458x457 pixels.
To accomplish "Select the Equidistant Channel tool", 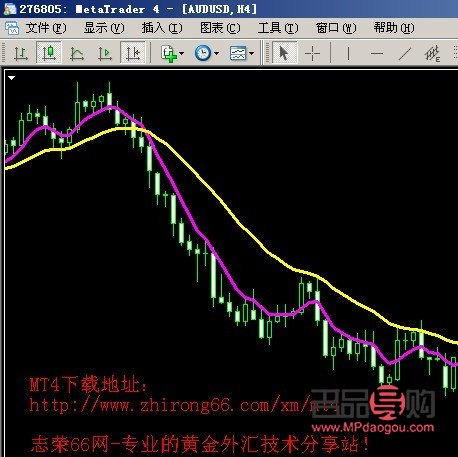I will [433, 53].
